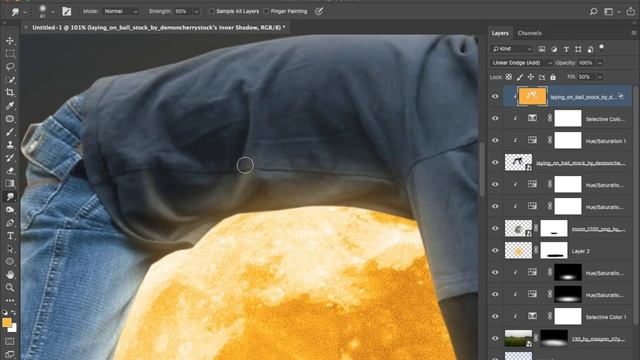The image size is (640, 360).
Task: Select the Move tool
Action: [10, 41]
